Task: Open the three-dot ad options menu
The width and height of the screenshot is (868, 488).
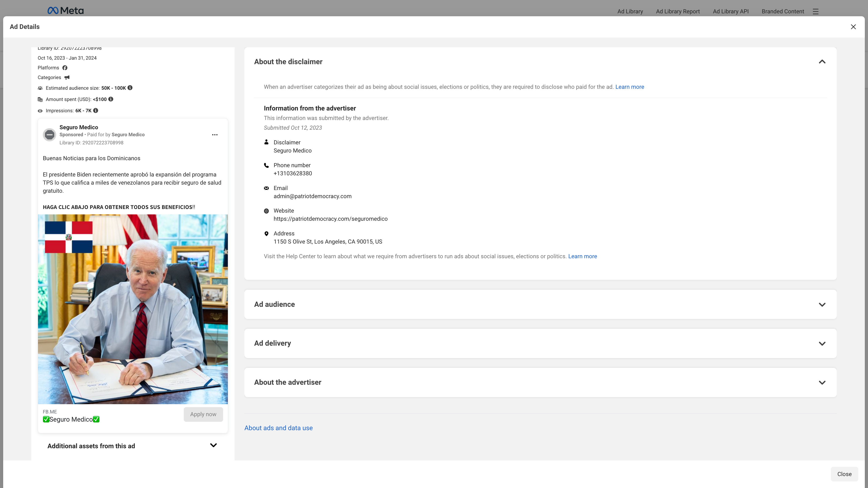Action: [x=215, y=135]
